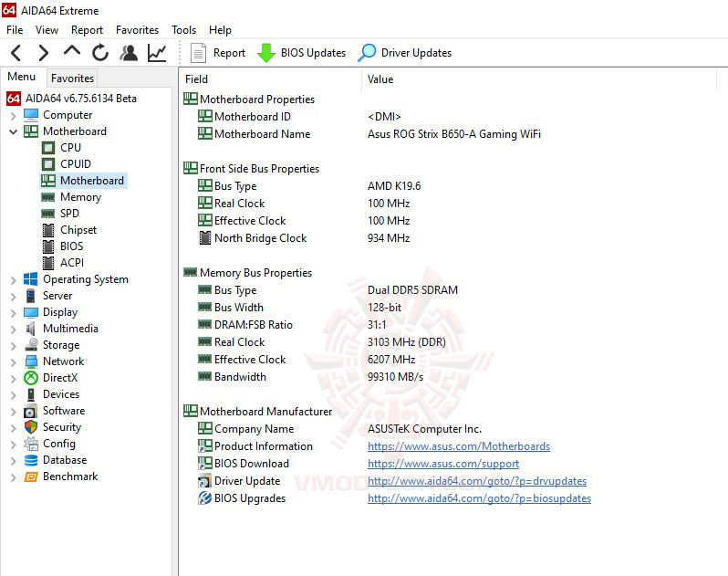Click the Report document icon in the toolbar
The image size is (728, 576).
[x=198, y=53]
